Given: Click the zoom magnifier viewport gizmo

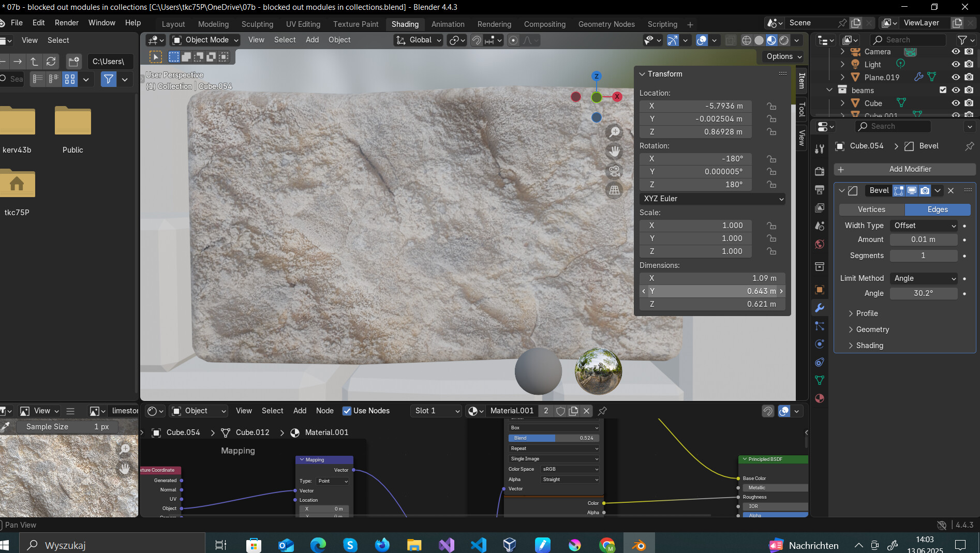Looking at the screenshot, I should (x=614, y=132).
